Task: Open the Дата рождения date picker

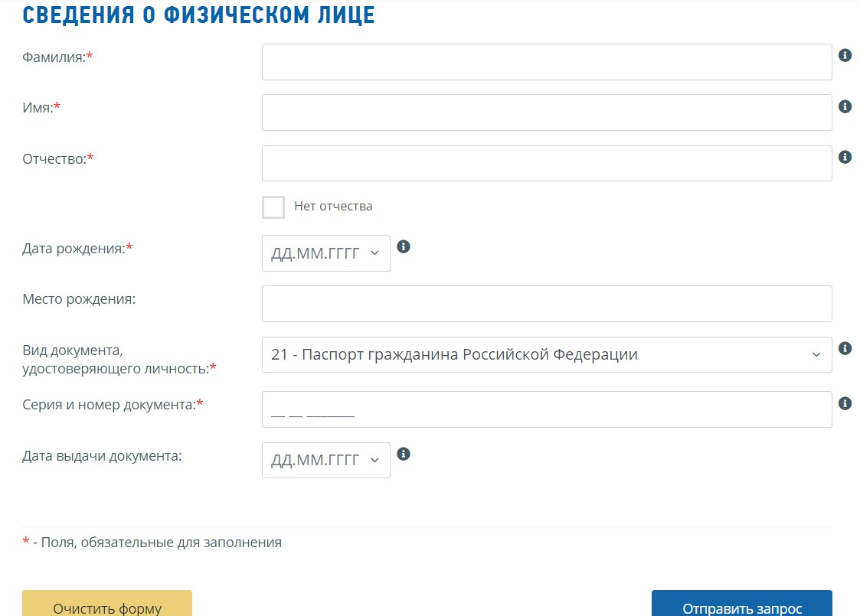Action: (x=326, y=253)
